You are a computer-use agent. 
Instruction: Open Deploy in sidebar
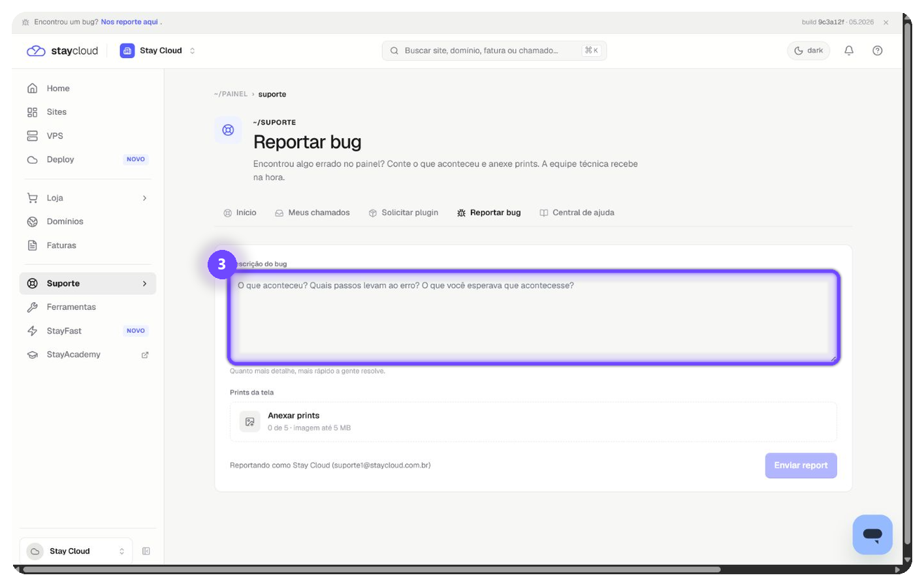point(88,159)
